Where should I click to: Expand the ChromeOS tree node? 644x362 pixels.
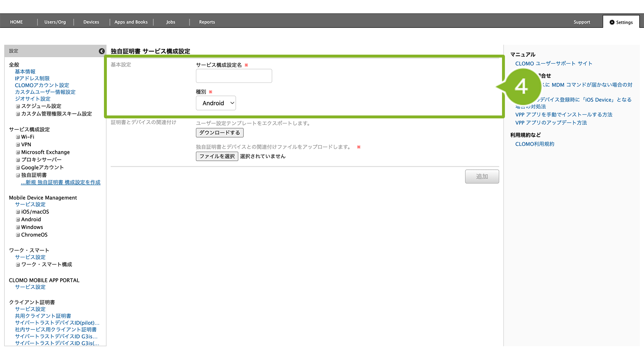tap(18, 235)
